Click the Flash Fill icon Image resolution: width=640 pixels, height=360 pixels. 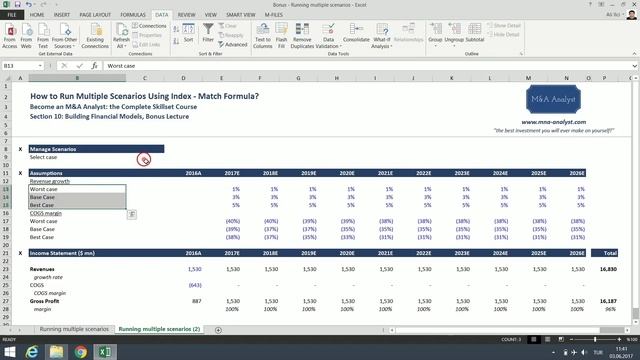[281, 36]
